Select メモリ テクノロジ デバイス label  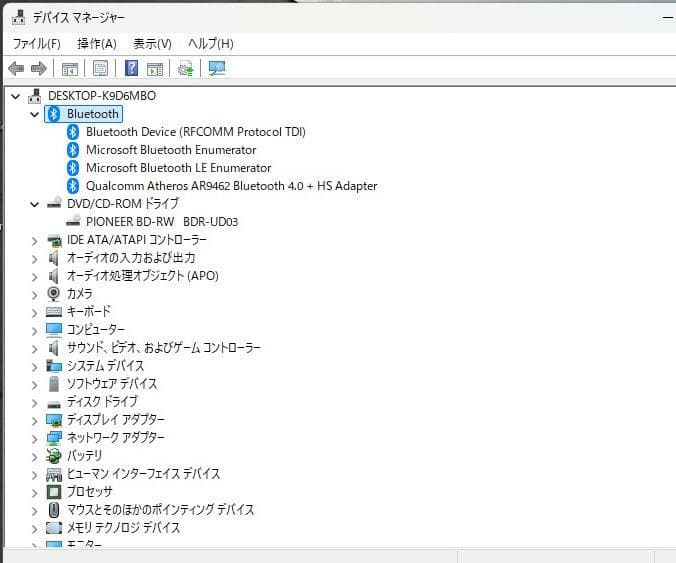[123, 528]
